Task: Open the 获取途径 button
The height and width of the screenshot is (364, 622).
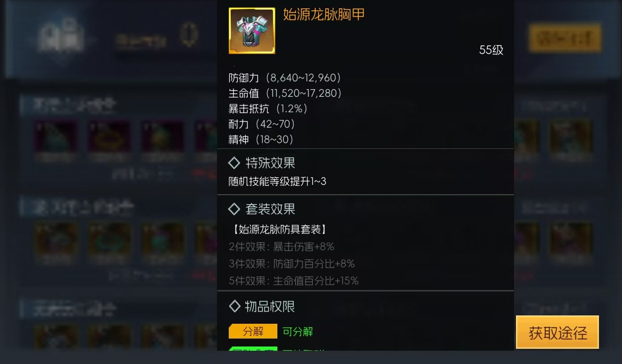Action: 557,332
